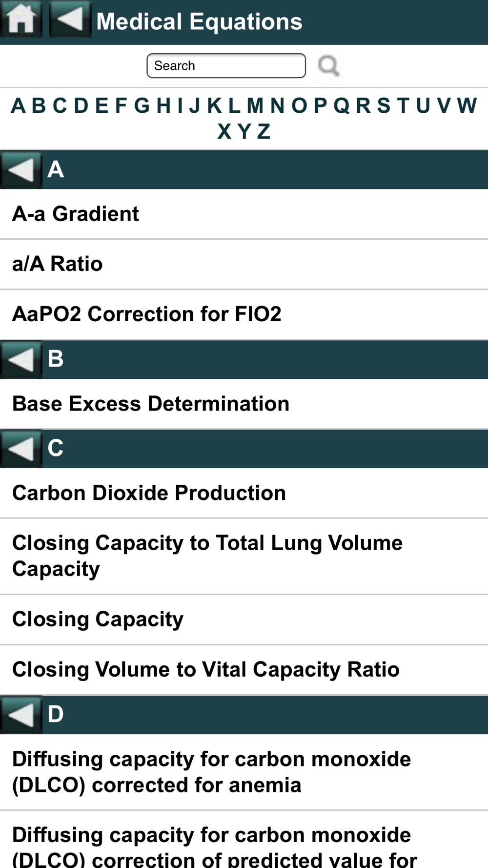Collapse section A using its arrow
The width and height of the screenshot is (488, 868).
(21, 170)
